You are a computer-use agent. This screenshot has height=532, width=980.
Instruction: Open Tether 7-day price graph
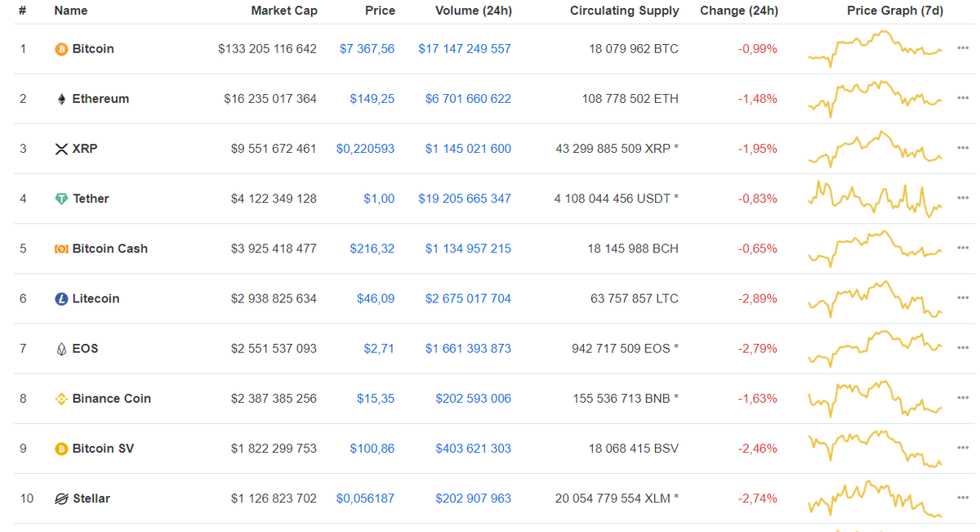point(875,199)
